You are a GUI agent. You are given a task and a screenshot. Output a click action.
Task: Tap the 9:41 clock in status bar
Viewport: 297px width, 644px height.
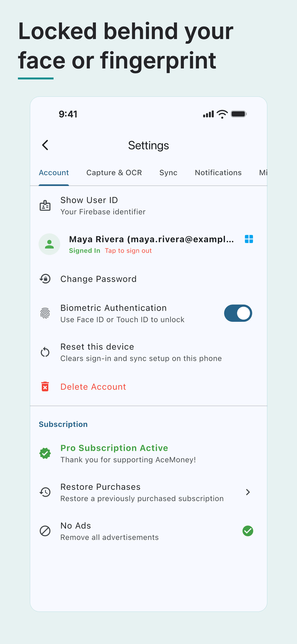point(68,114)
